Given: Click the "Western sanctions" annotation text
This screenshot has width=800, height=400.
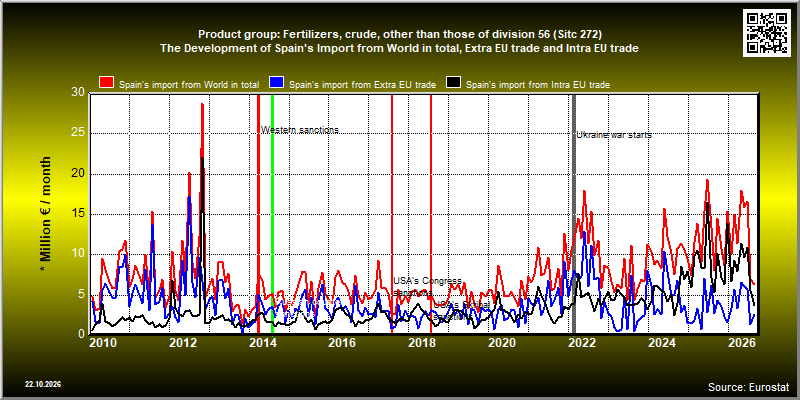Looking at the screenshot, I should coord(299,130).
